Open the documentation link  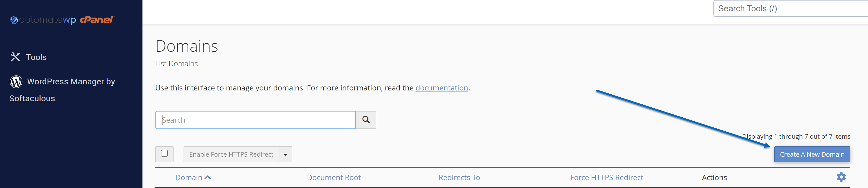[441, 88]
